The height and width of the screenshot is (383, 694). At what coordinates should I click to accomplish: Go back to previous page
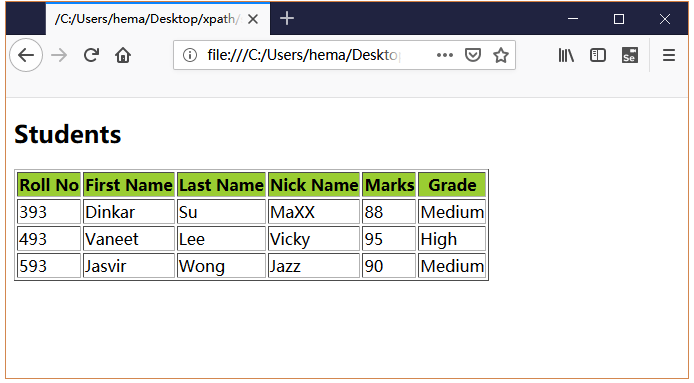(x=26, y=55)
